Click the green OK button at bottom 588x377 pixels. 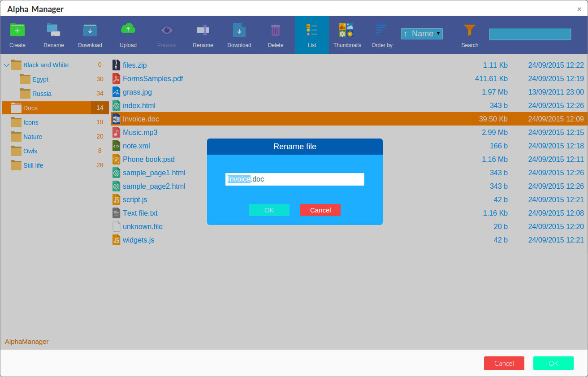coord(553,363)
